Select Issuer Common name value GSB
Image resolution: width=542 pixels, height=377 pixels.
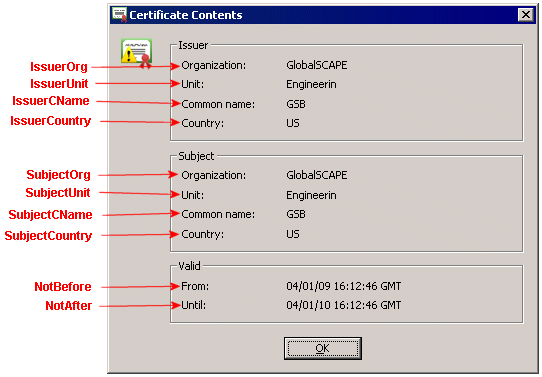pyautogui.click(x=296, y=104)
